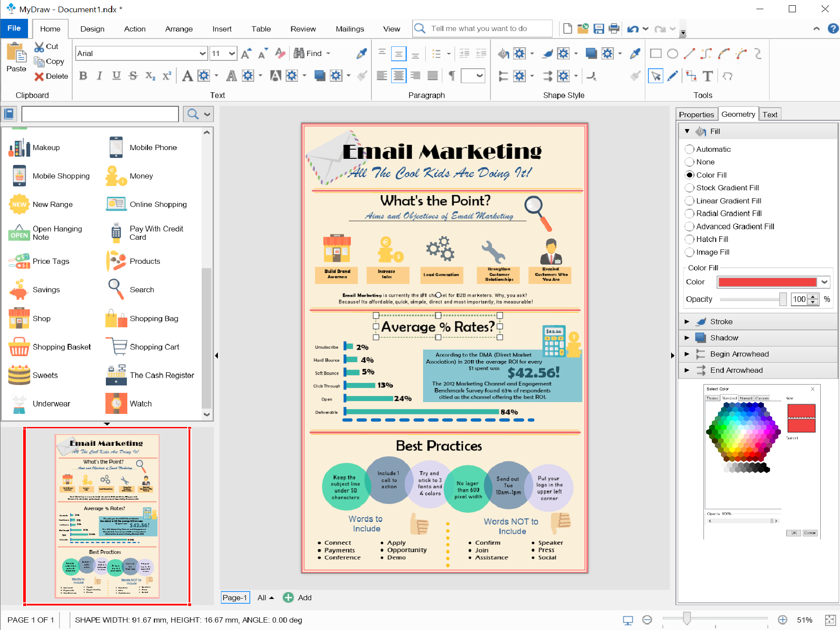
Task: Select the Rectangle shape tool
Action: pyautogui.click(x=655, y=53)
